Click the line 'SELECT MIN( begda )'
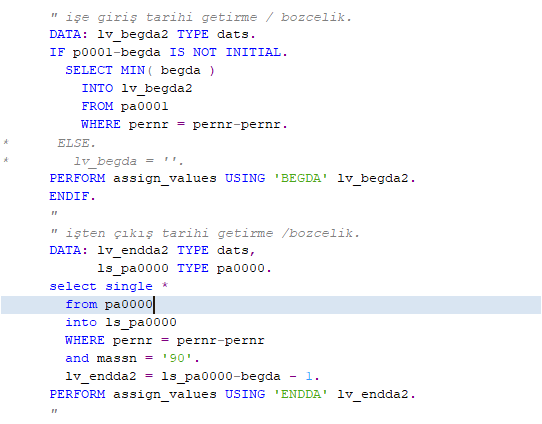The width and height of the screenshot is (542, 424). [140, 70]
